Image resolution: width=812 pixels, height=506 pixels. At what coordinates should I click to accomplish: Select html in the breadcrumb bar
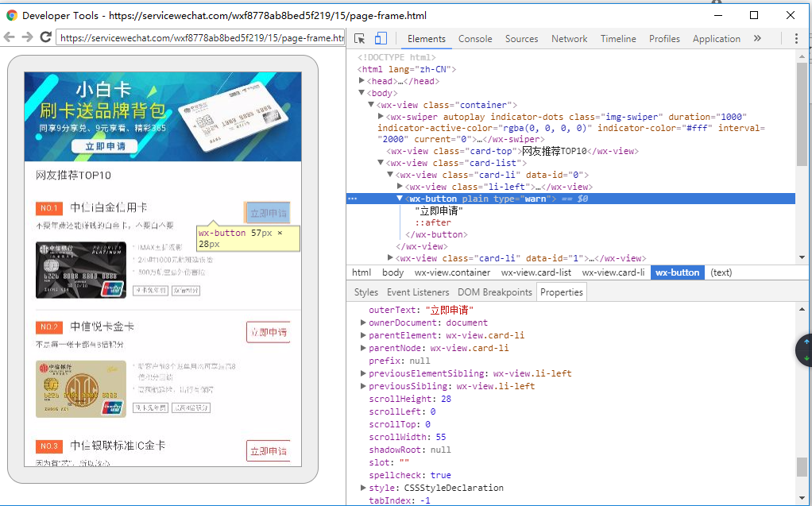coord(362,272)
